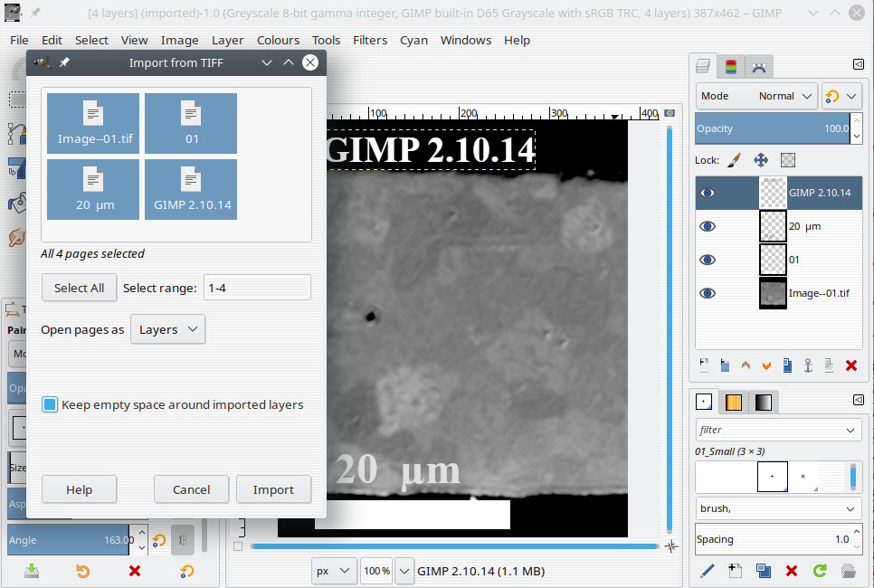Image resolution: width=874 pixels, height=588 pixels.
Task: Hide the Image--01.tif layer
Action: (x=708, y=293)
